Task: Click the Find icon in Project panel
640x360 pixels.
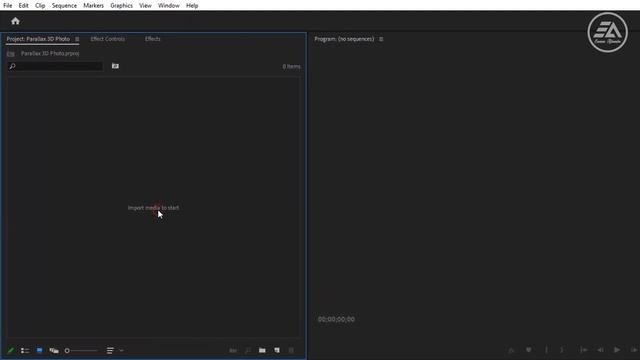Action: (x=248, y=350)
